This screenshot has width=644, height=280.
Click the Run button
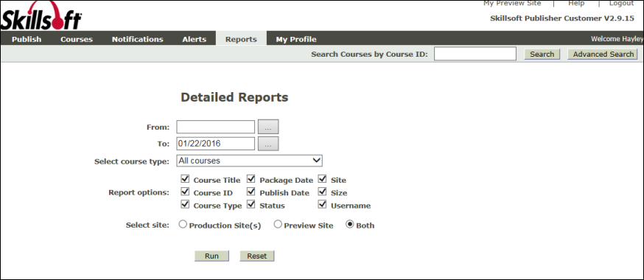point(211,256)
